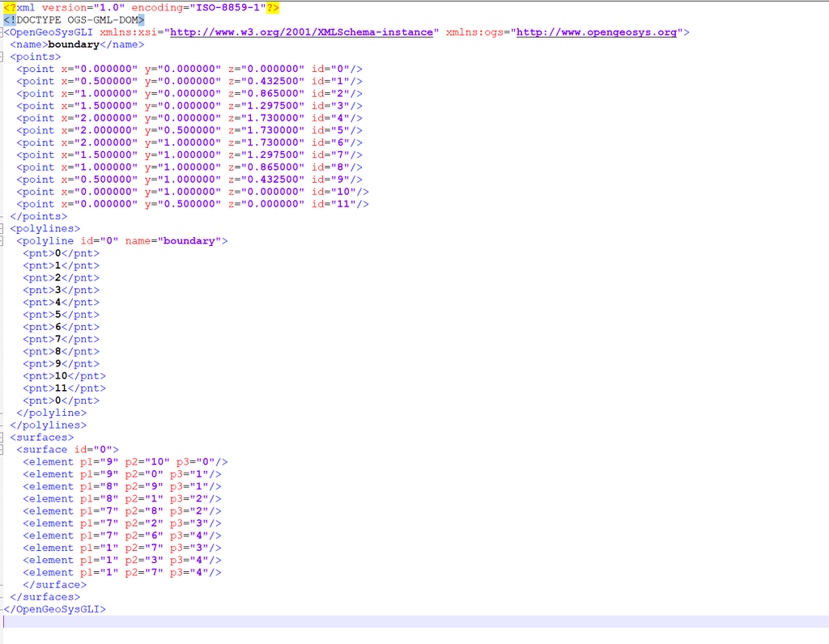Open the www.opengeosys.org URL
The image size is (829, 644).
coord(597,32)
